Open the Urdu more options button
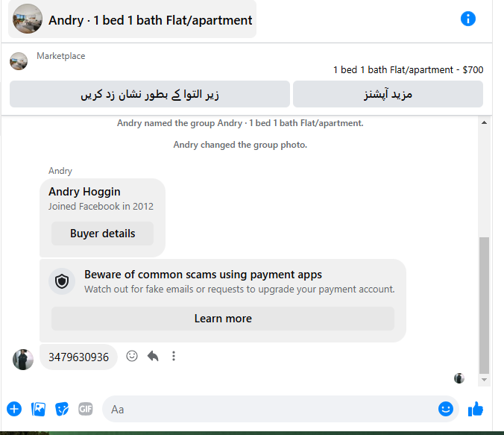Viewport: 504px width, 435px height. point(388,94)
